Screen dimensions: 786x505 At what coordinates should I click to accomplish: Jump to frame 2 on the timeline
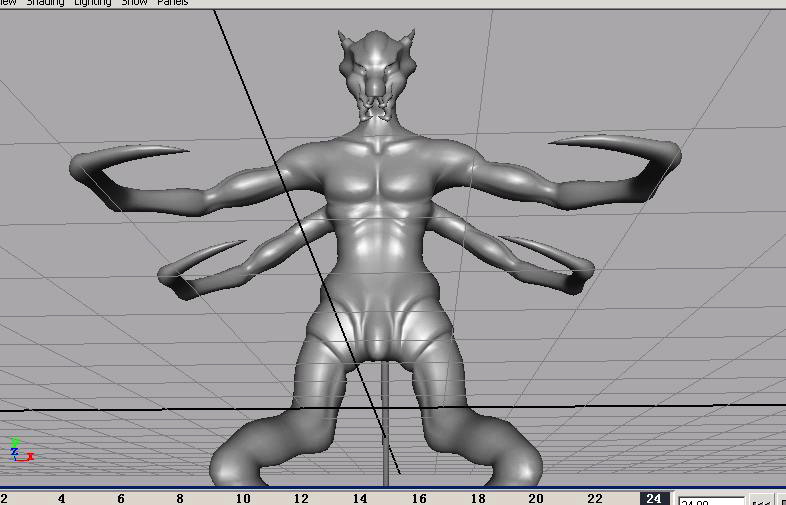[5, 498]
